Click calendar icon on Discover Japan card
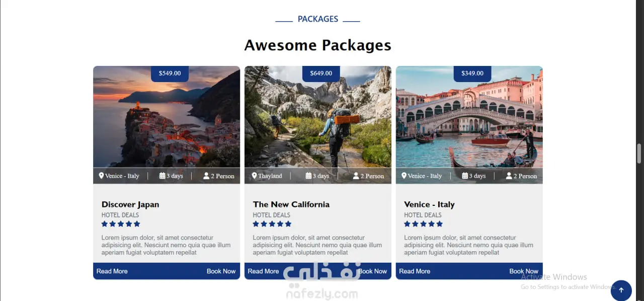Image resolution: width=644 pixels, height=301 pixels. [x=163, y=176]
